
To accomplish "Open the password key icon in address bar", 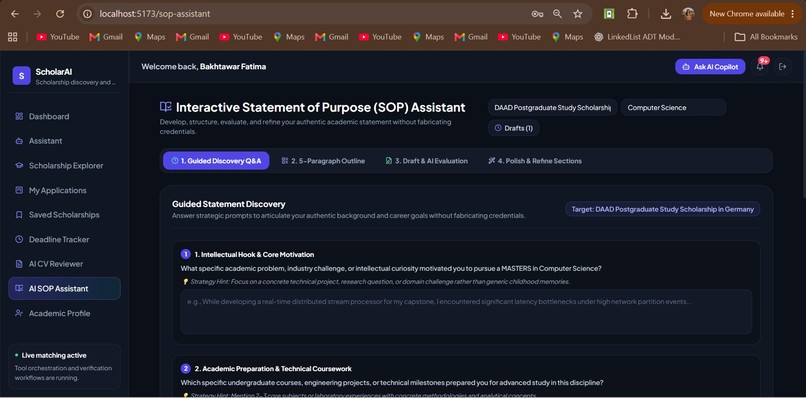I will click(537, 14).
